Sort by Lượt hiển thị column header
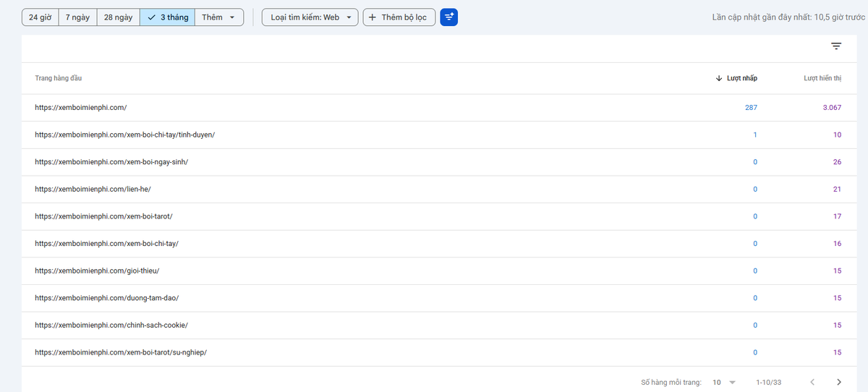 [822, 78]
